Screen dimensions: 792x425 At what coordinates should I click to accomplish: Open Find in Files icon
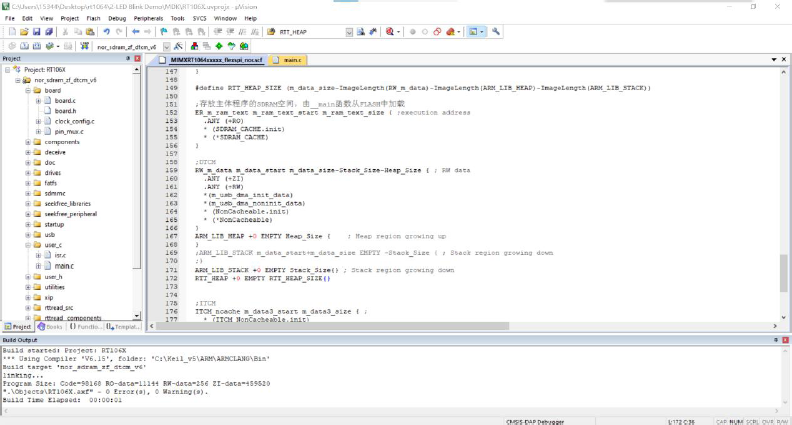pos(271,31)
